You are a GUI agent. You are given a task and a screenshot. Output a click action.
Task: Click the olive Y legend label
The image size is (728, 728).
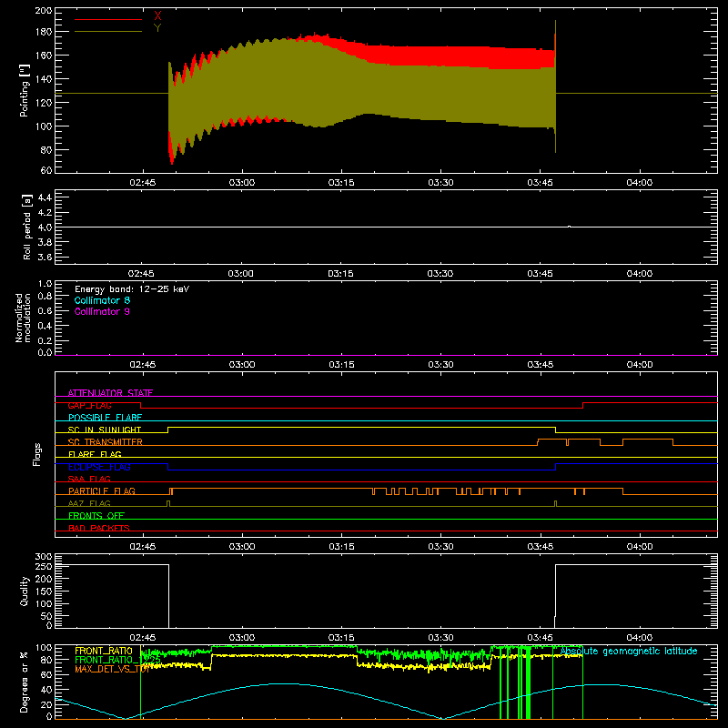pos(157,28)
